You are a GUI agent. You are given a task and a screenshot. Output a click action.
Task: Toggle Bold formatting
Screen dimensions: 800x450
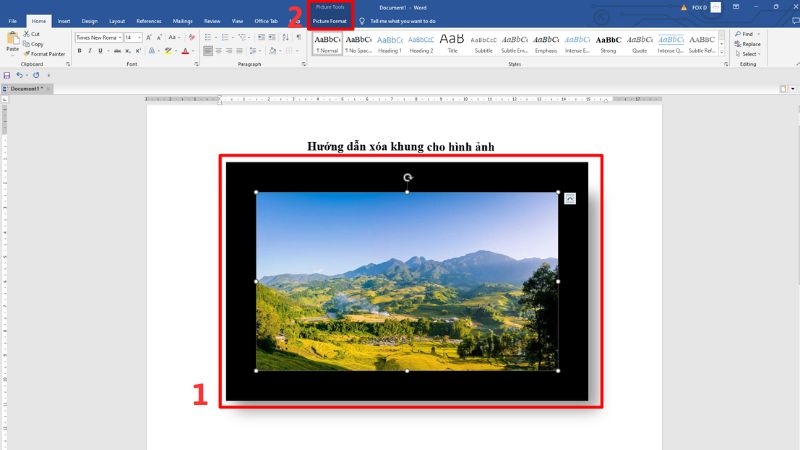[80, 51]
